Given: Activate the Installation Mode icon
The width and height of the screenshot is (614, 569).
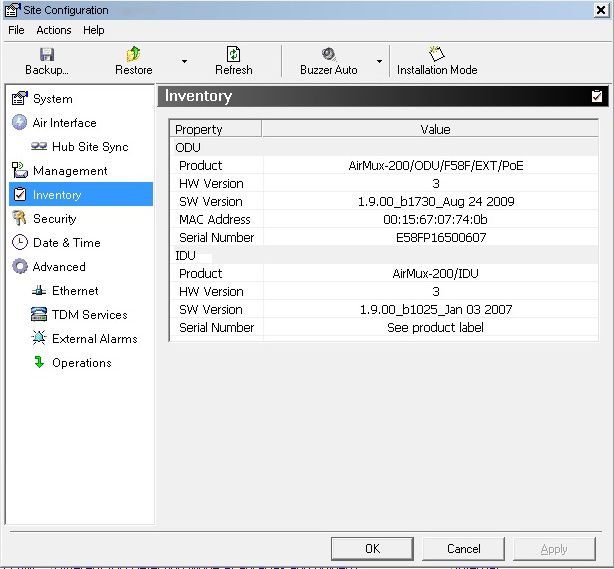Looking at the screenshot, I should 436,54.
